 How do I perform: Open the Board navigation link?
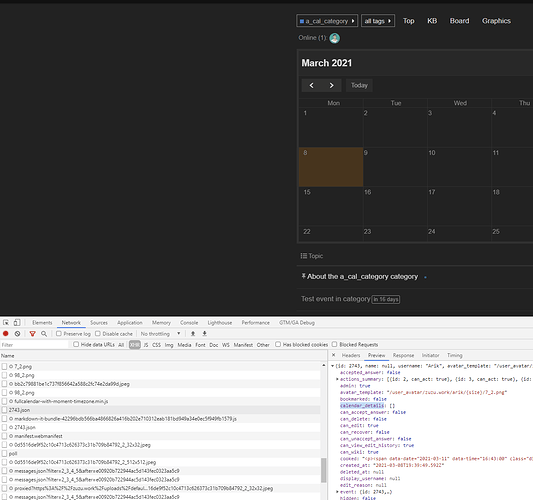[x=460, y=21]
